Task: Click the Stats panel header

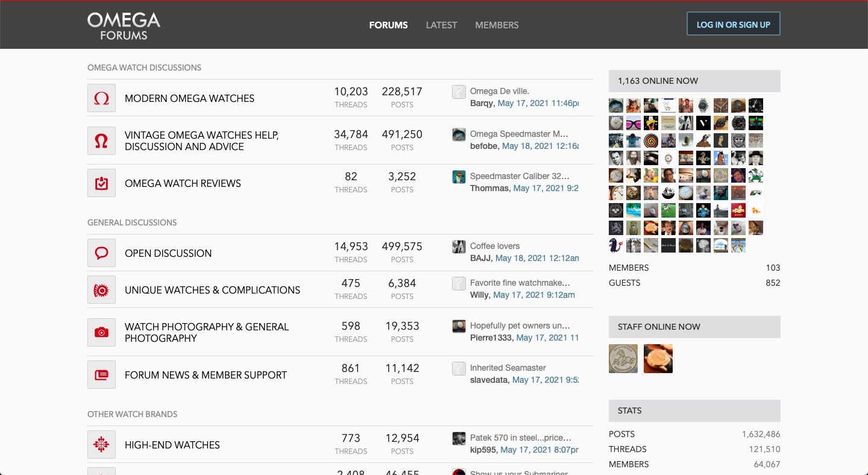Action: click(x=694, y=411)
